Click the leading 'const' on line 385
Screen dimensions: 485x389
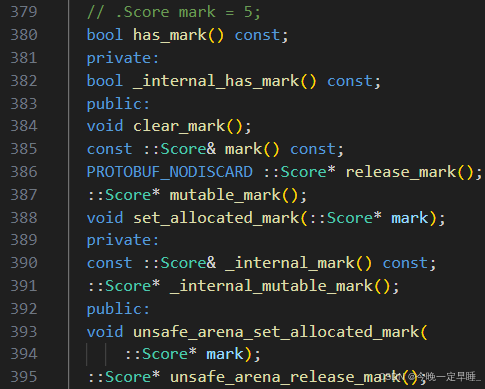[x=109, y=149]
